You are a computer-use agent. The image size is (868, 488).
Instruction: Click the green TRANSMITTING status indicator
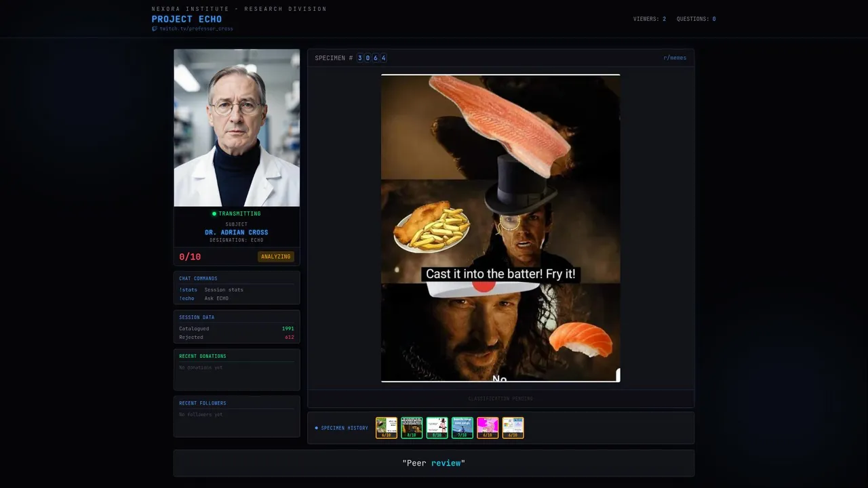[x=237, y=213]
